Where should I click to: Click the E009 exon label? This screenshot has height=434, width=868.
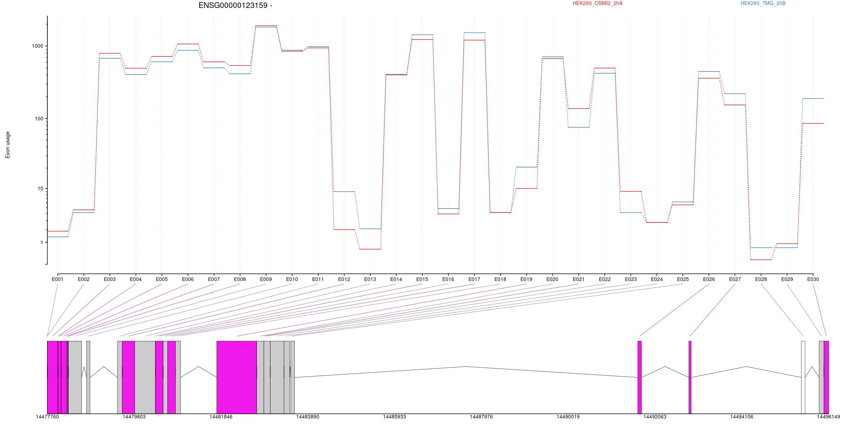266,279
